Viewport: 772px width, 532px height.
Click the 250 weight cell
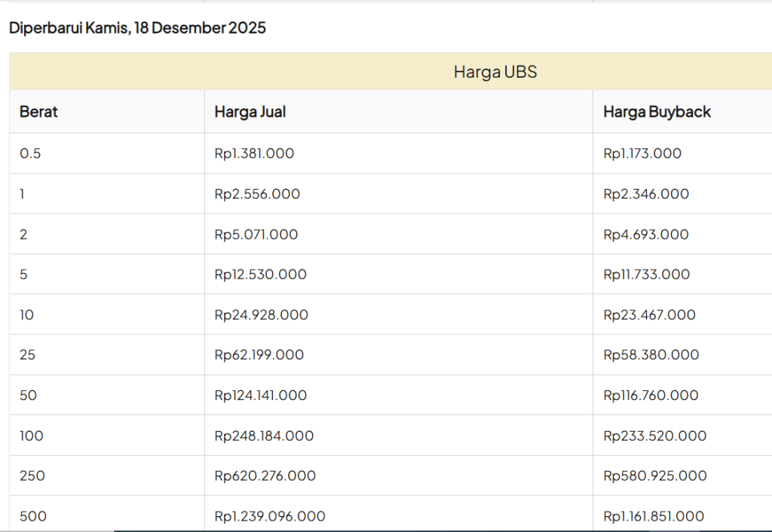click(x=32, y=476)
